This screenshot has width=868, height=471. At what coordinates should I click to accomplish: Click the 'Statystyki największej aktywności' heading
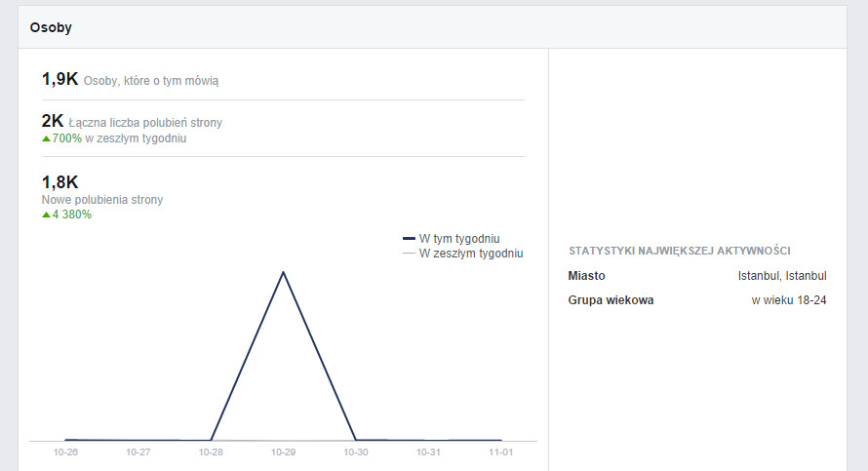[x=679, y=251]
